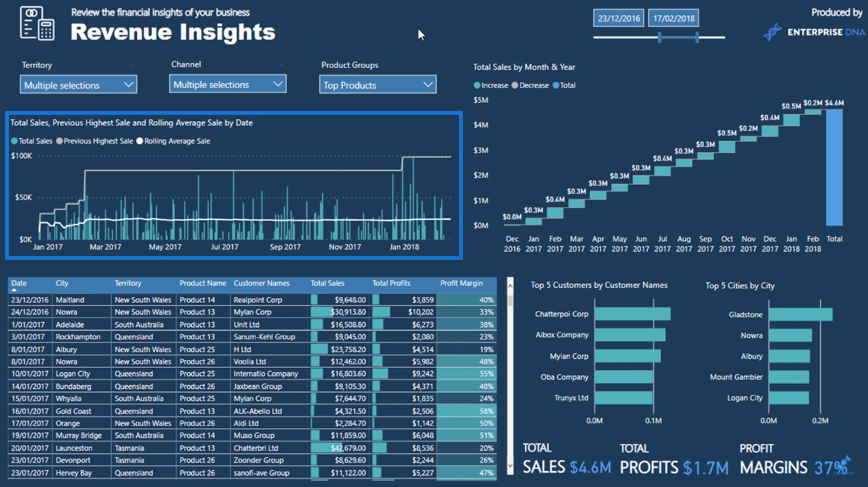Select the Gladstone city bar

coord(801,314)
